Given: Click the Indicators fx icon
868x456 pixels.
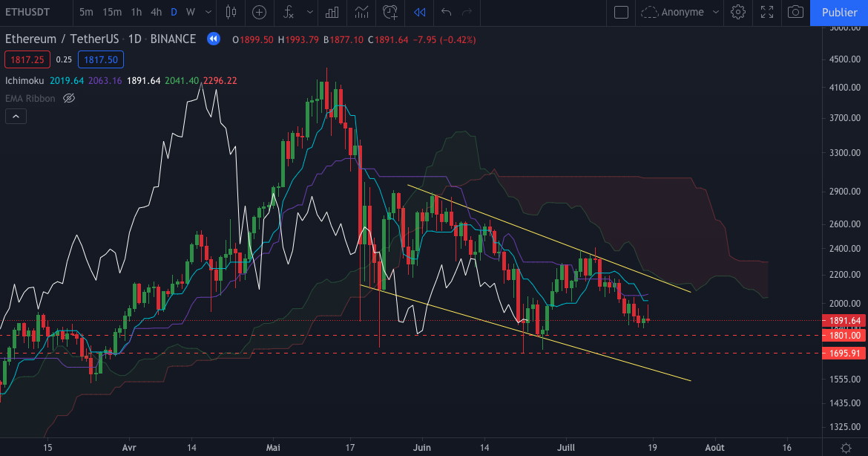Looking at the screenshot, I should coord(286,13).
